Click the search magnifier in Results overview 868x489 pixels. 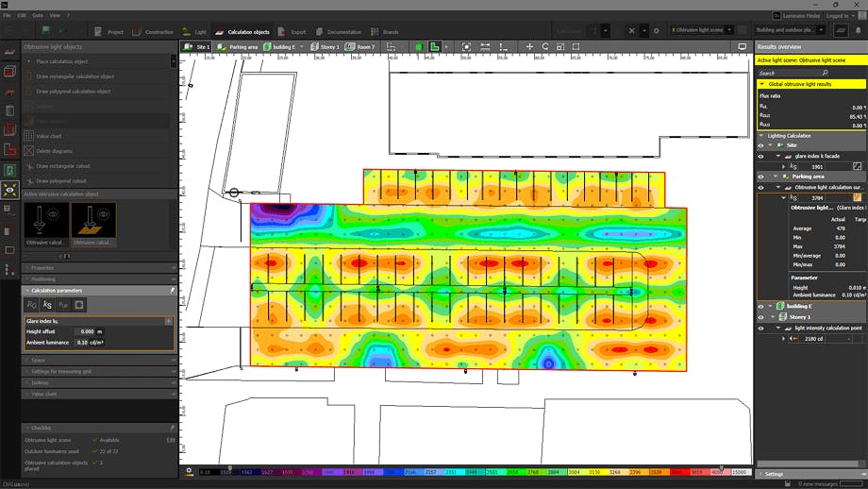coord(825,73)
